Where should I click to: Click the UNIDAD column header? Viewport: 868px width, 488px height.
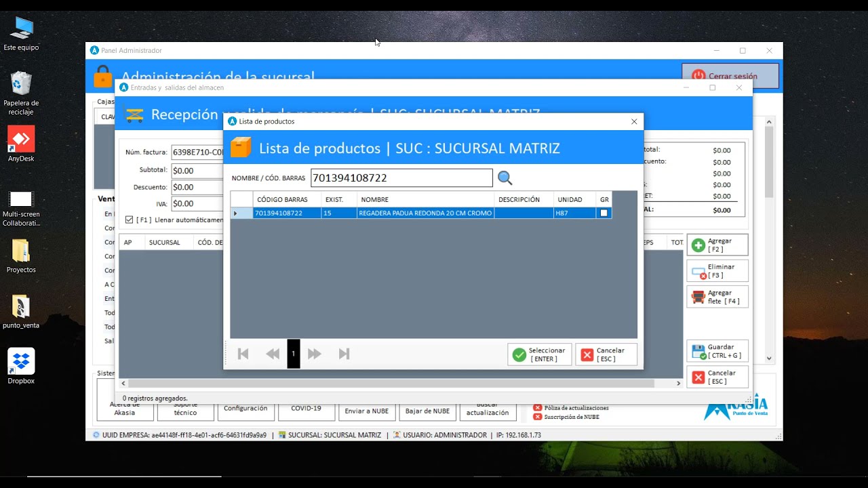click(575, 199)
